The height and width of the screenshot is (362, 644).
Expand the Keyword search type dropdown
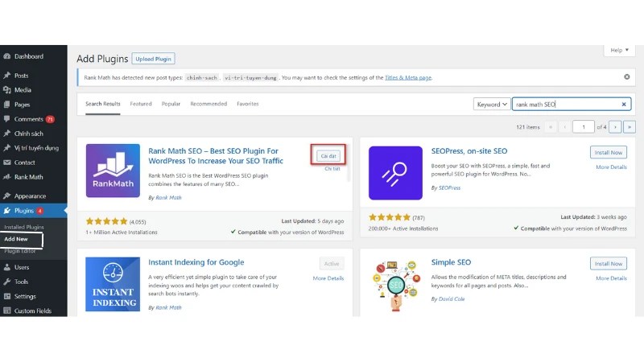point(492,105)
